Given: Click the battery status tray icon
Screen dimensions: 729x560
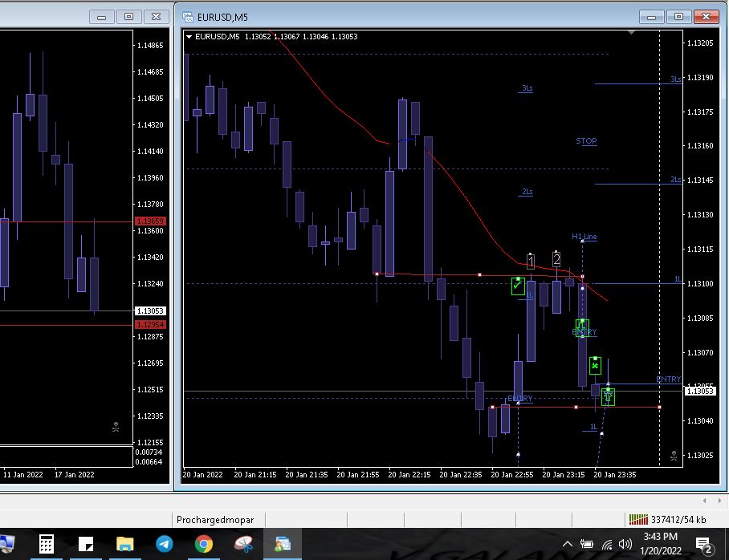Looking at the screenshot, I should [x=587, y=544].
